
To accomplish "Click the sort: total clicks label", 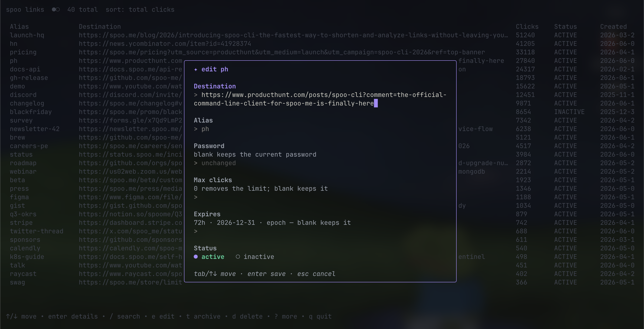I will click(x=140, y=10).
